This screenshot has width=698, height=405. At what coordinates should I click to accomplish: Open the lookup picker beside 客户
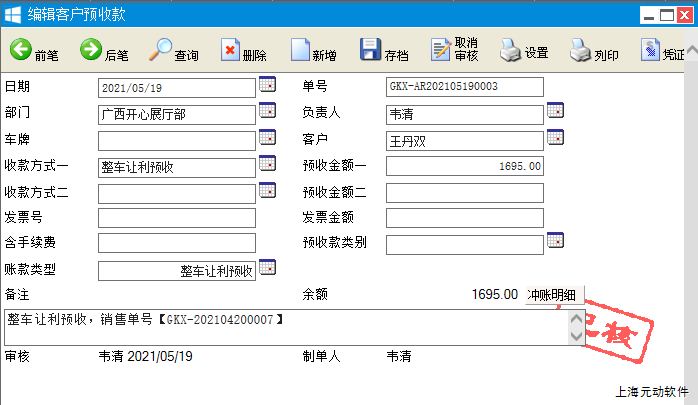point(555,137)
